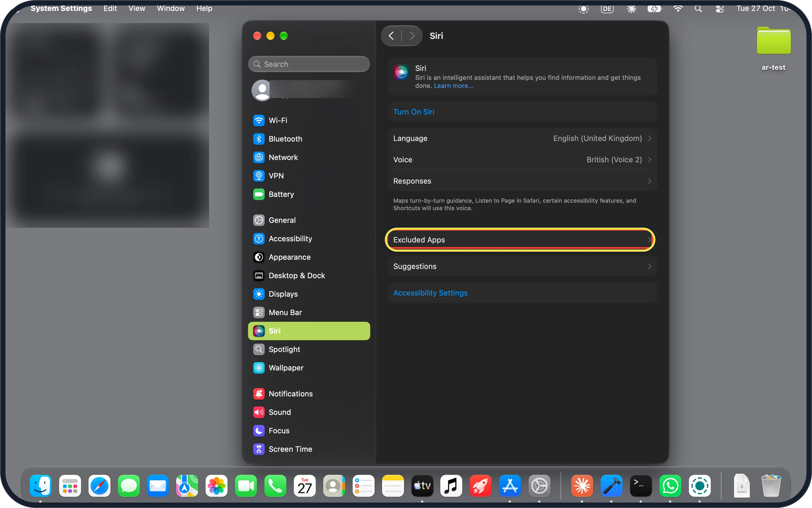Open Notifications settings
This screenshot has width=812, height=508.
pyautogui.click(x=309, y=394)
